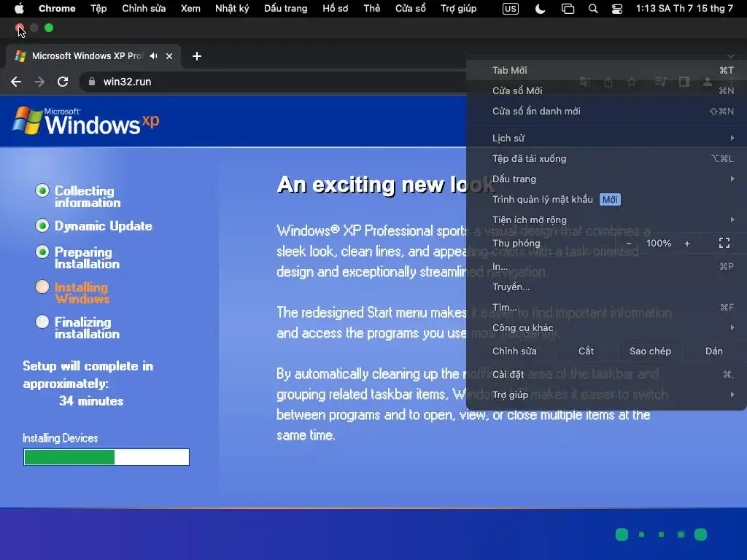747x560 pixels.
Task: Reload the win32.run page
Action: (x=63, y=82)
